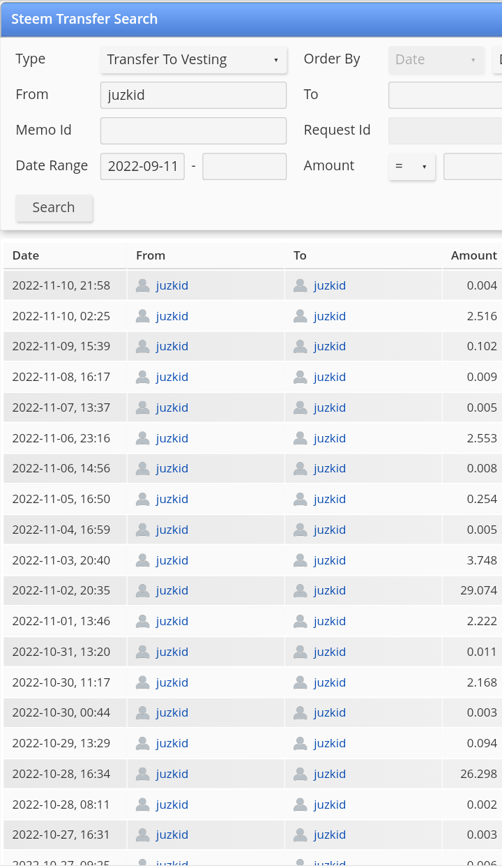
Task: Click To user icon in 2022-10-31, 13:20 row
Action: 301,652
